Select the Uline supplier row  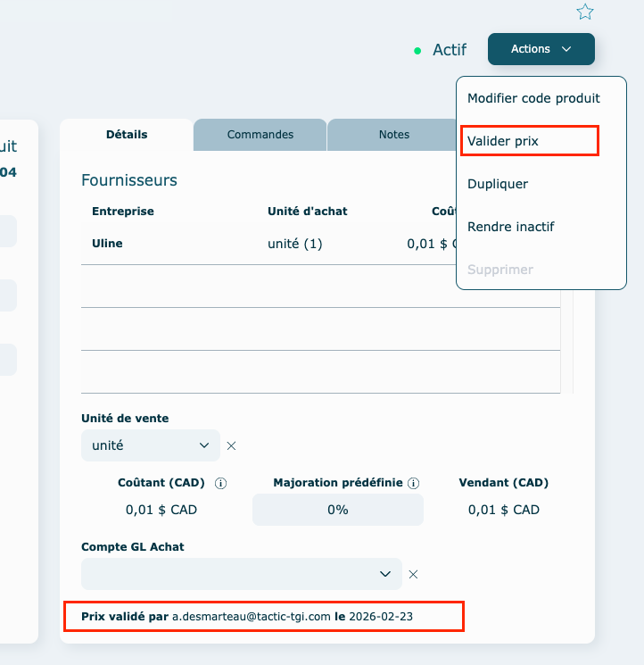268,243
